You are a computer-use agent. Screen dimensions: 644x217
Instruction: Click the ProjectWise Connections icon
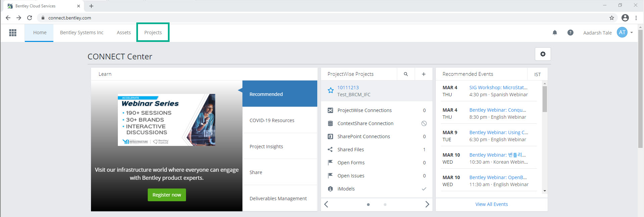pos(330,110)
